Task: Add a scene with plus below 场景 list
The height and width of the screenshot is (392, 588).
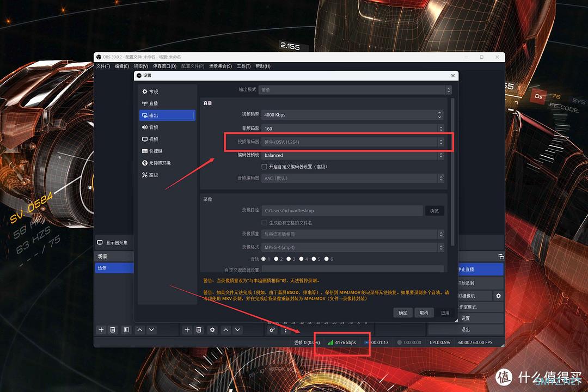Action: pyautogui.click(x=101, y=330)
